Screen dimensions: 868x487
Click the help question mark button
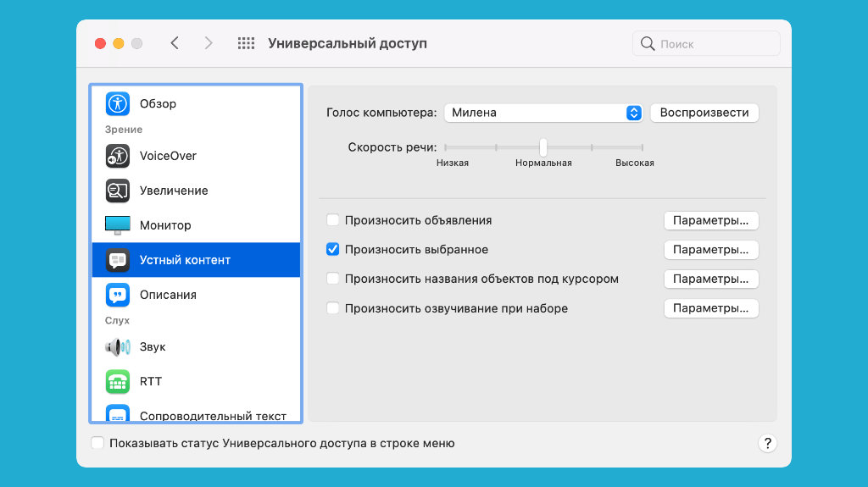767,443
